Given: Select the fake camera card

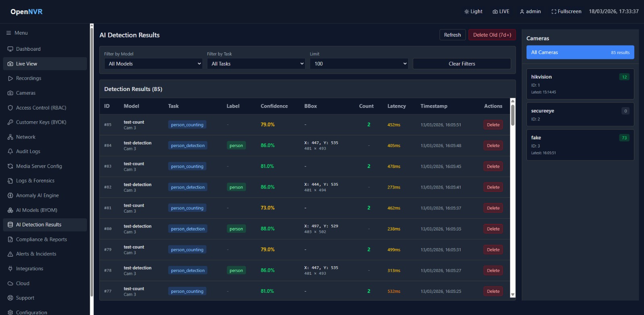Looking at the screenshot, I should pos(580,145).
